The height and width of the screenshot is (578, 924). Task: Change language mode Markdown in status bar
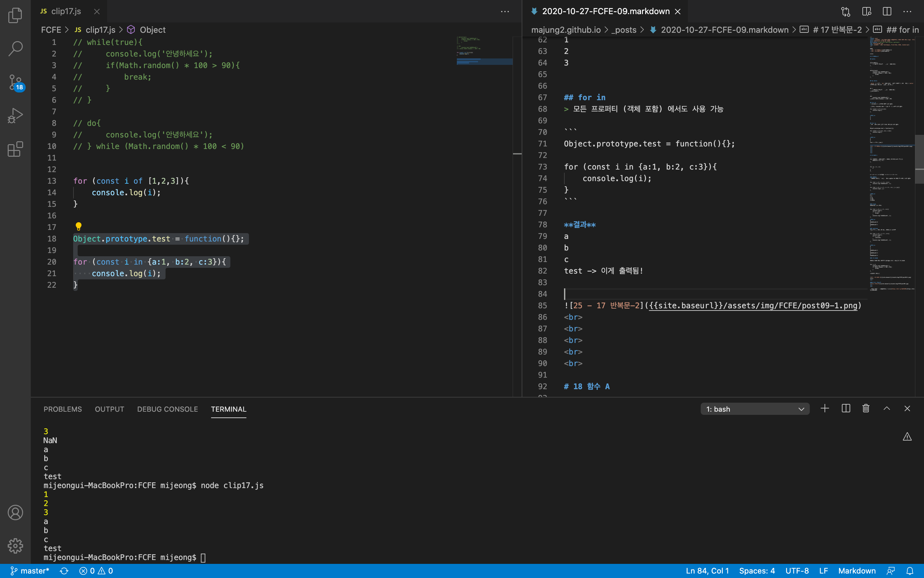857,571
